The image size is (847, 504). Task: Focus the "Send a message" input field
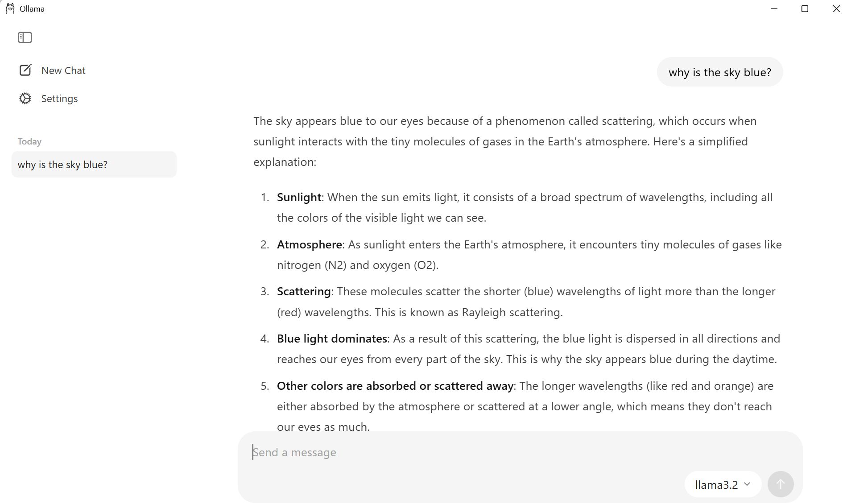(491, 452)
